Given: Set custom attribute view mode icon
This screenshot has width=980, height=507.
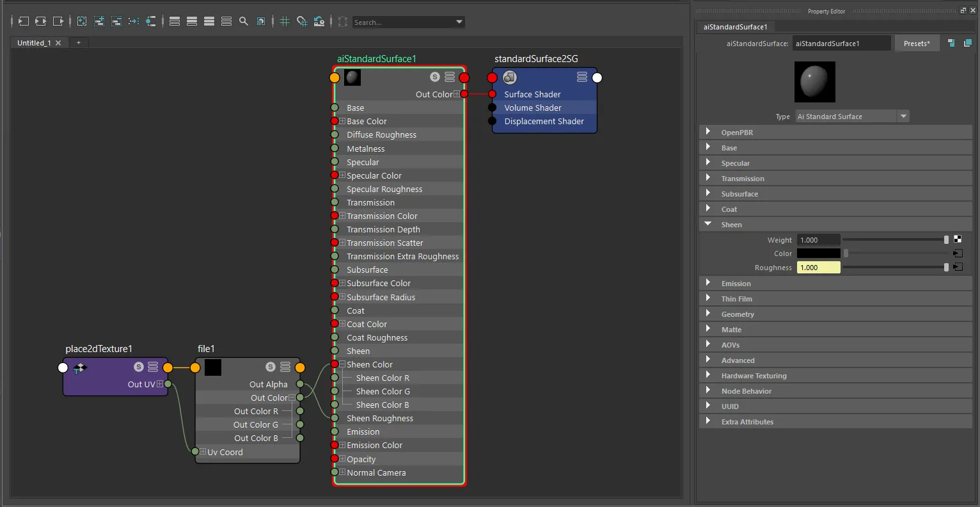Looking at the screenshot, I should 226,21.
